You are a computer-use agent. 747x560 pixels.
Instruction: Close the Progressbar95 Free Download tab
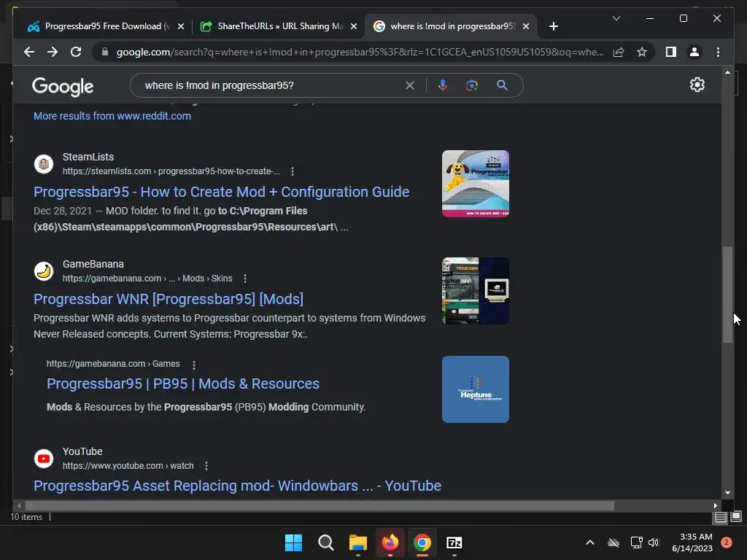(x=181, y=26)
